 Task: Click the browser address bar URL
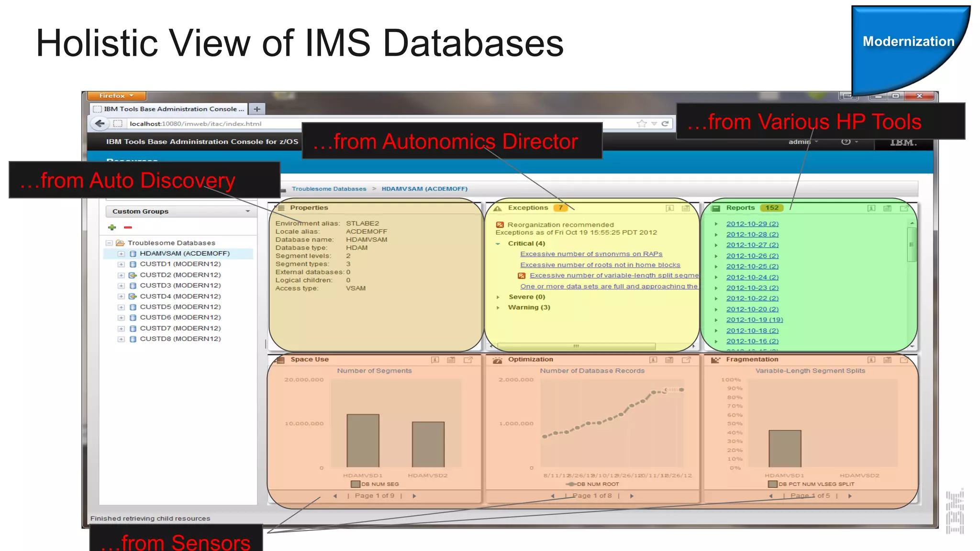click(x=195, y=124)
